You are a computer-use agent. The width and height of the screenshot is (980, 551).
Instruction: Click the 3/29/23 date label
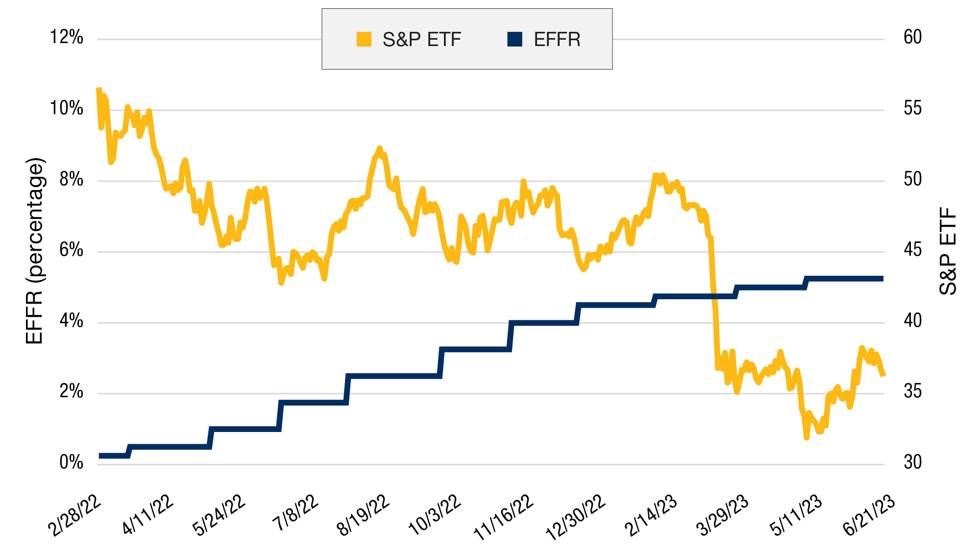(722, 516)
